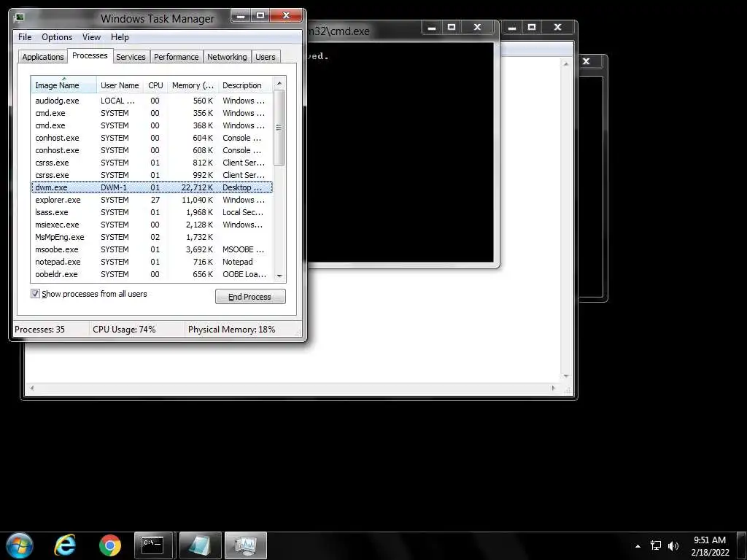
Task: Sort by the Memory column header
Action: [x=193, y=85]
